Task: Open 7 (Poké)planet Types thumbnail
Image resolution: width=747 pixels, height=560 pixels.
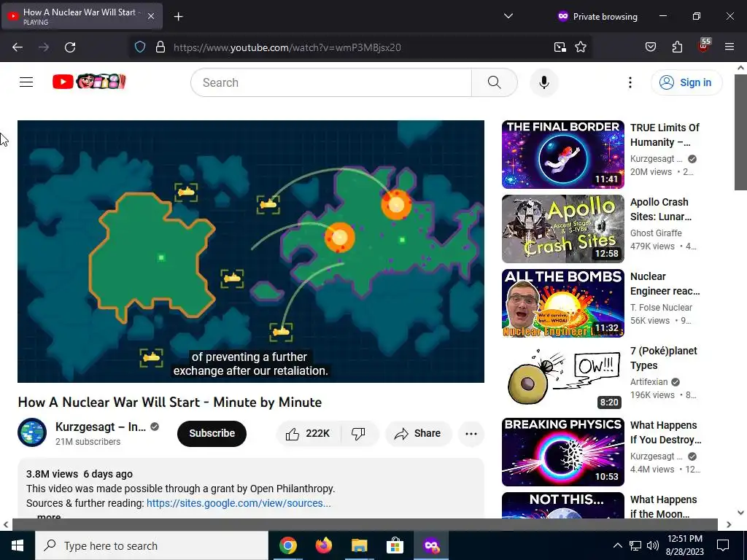Action: 562,377
